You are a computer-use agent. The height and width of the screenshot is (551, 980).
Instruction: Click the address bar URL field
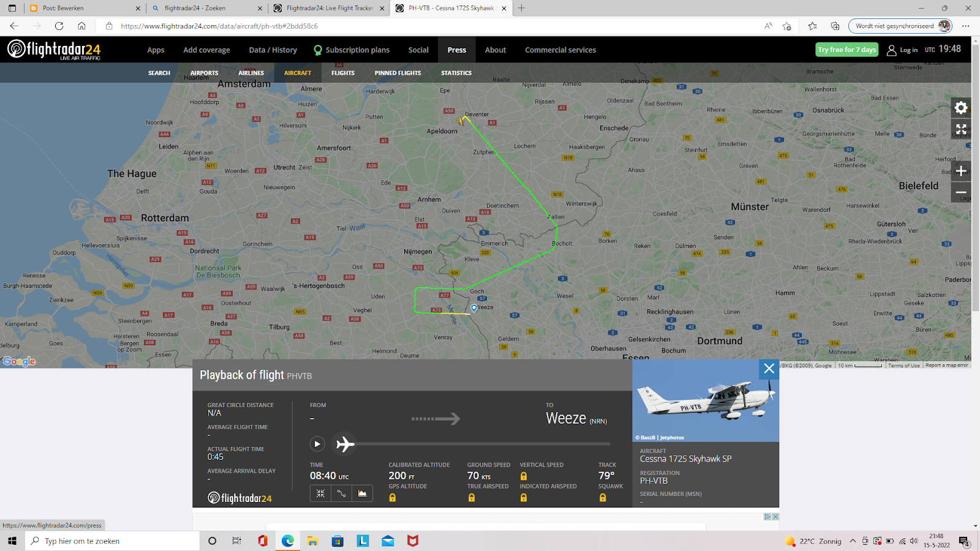pyautogui.click(x=429, y=26)
